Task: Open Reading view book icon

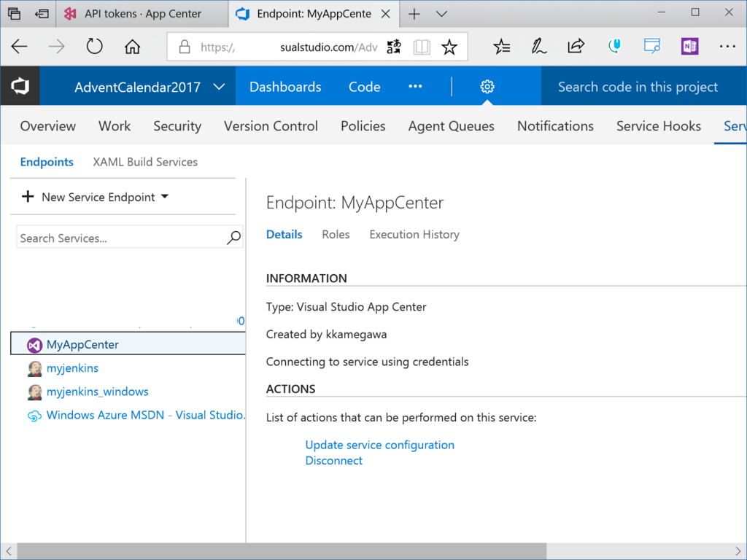Action: tap(422, 47)
